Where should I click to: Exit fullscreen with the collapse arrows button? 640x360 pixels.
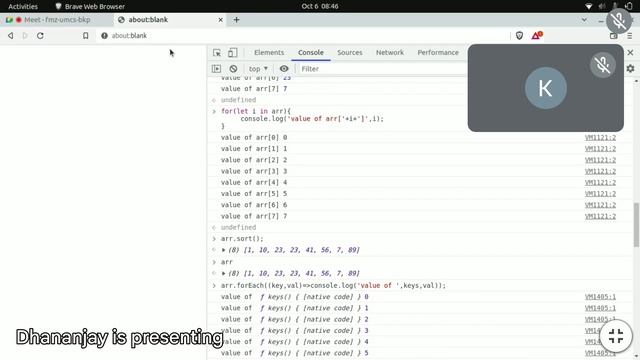[616, 336]
